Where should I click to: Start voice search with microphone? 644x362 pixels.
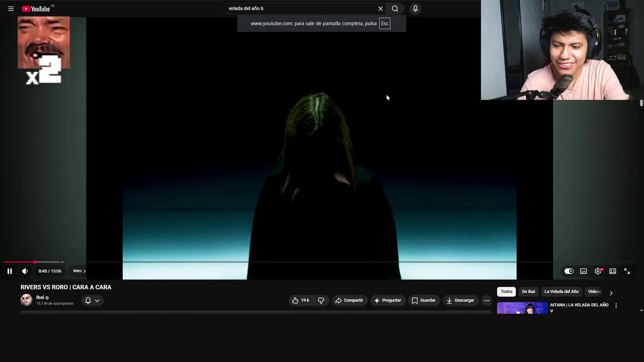click(x=415, y=9)
